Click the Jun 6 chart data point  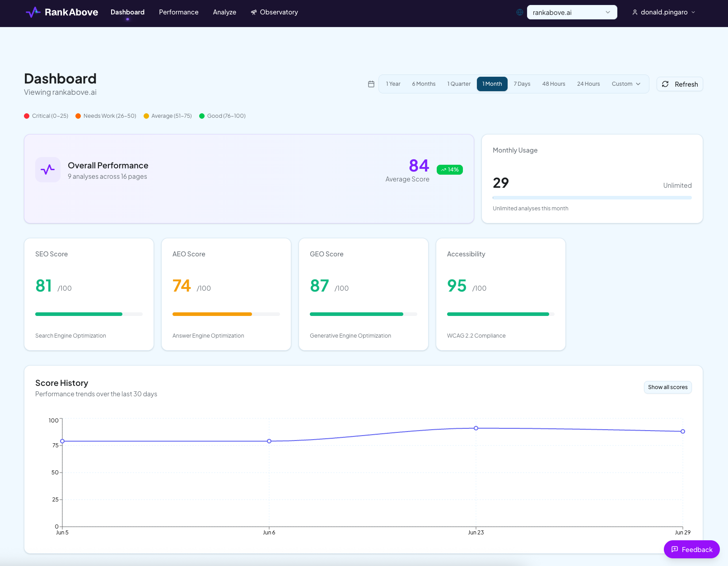pos(269,441)
